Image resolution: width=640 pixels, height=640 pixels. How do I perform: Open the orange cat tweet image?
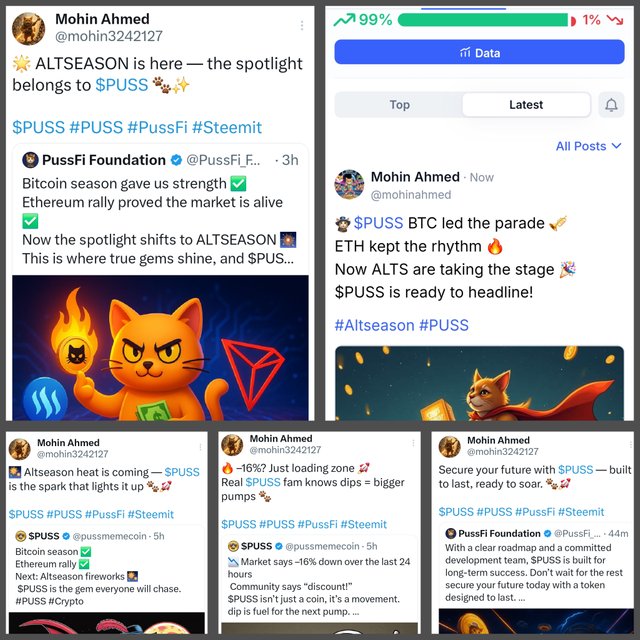click(x=160, y=348)
